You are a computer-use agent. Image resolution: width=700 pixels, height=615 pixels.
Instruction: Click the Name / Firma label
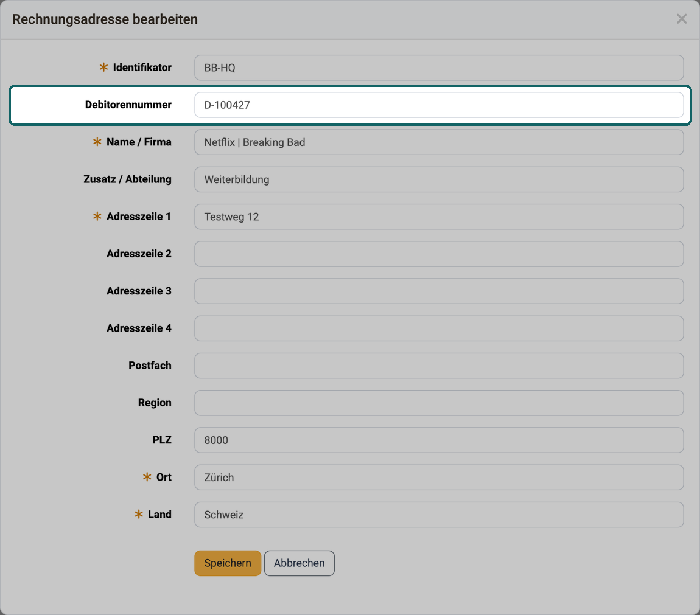[x=139, y=142]
